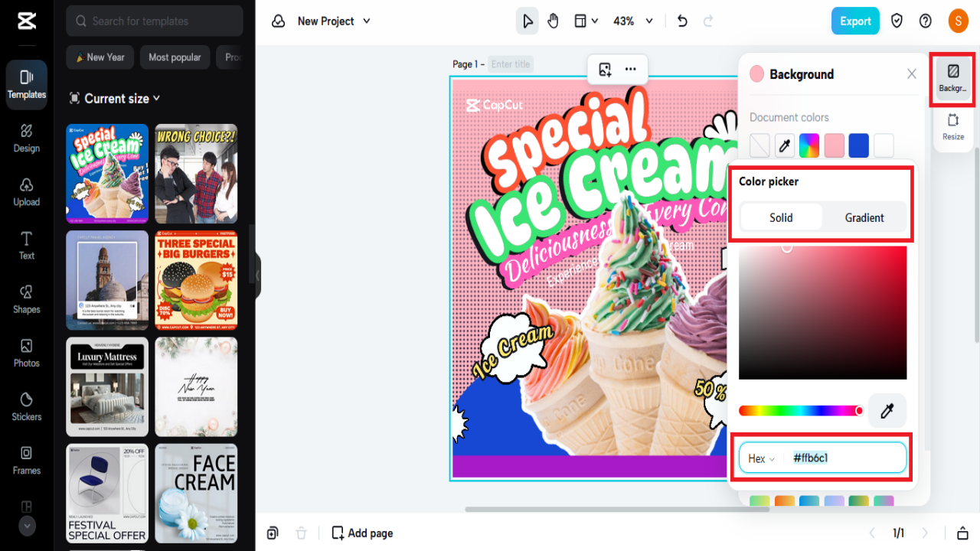Image resolution: width=980 pixels, height=551 pixels.
Task: Choose the blue document color swatch
Action: coord(859,145)
